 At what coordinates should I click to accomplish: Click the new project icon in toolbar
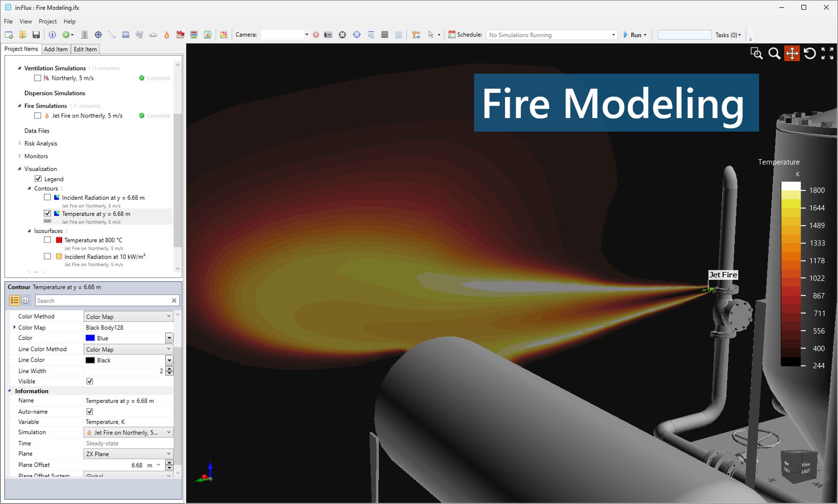(x=8, y=35)
